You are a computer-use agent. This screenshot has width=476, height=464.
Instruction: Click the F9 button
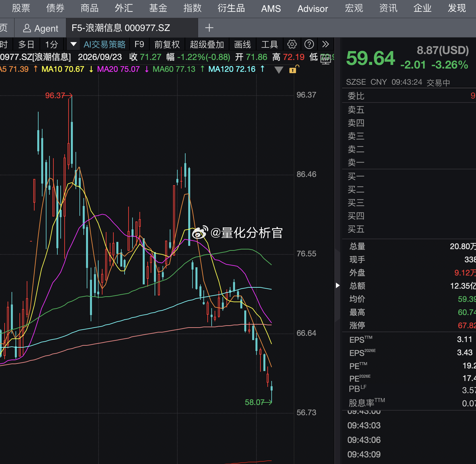click(x=139, y=44)
